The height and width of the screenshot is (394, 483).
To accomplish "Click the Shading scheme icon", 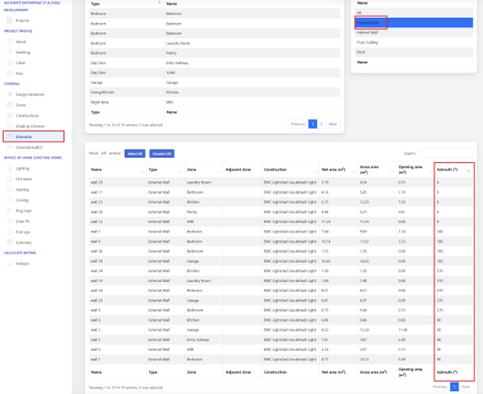I will (10, 126).
